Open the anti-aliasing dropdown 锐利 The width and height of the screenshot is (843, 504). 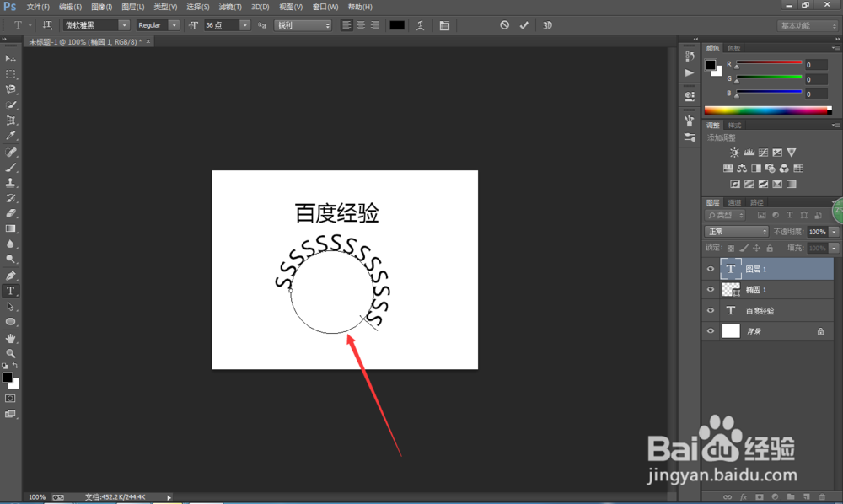(x=303, y=25)
